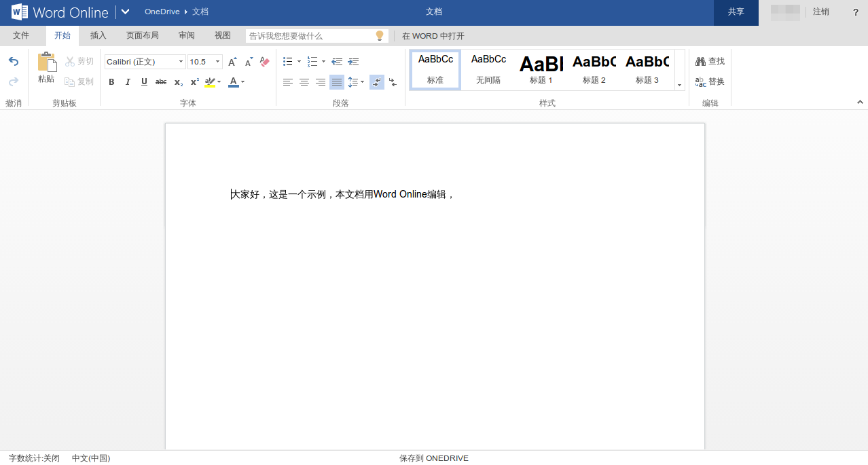The image size is (868, 465).
Task: Click the 告诉我您想要做什么 search box
Action: [317, 36]
